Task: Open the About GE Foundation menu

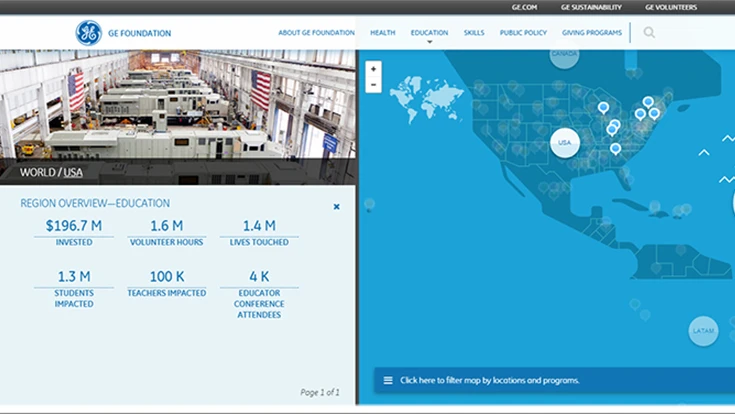Action: 316,33
